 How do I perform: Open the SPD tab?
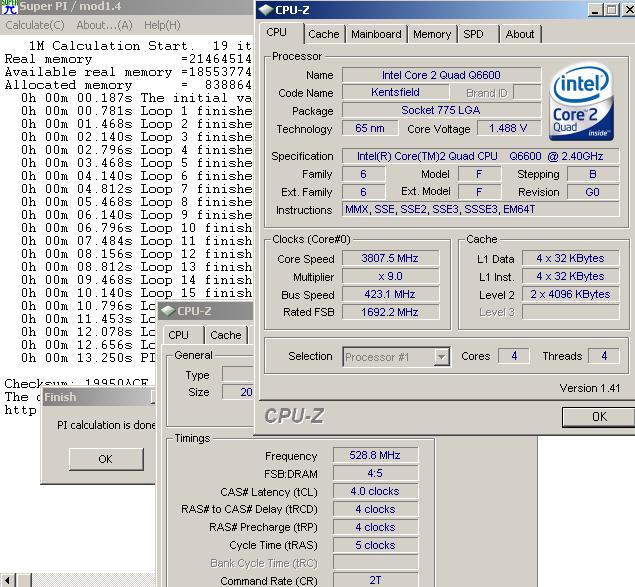tap(473, 34)
